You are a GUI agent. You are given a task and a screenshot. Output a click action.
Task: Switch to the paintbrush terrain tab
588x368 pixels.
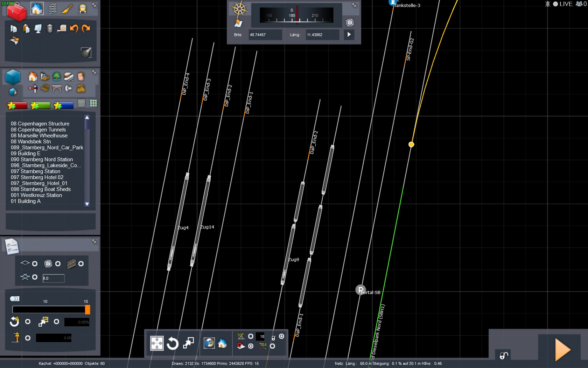point(67,9)
